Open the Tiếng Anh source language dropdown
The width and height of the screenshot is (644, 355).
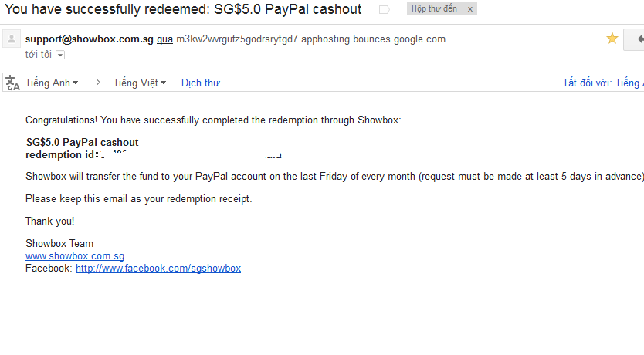pos(52,83)
